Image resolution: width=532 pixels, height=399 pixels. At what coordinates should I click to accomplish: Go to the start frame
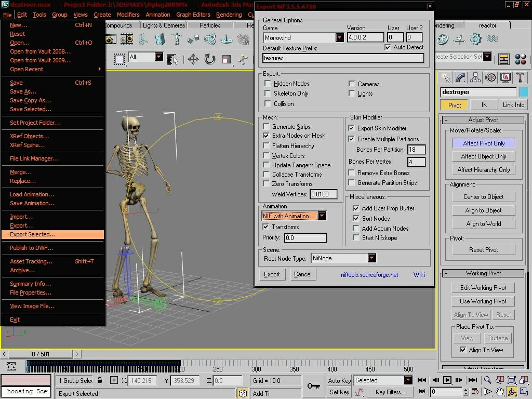click(422, 380)
